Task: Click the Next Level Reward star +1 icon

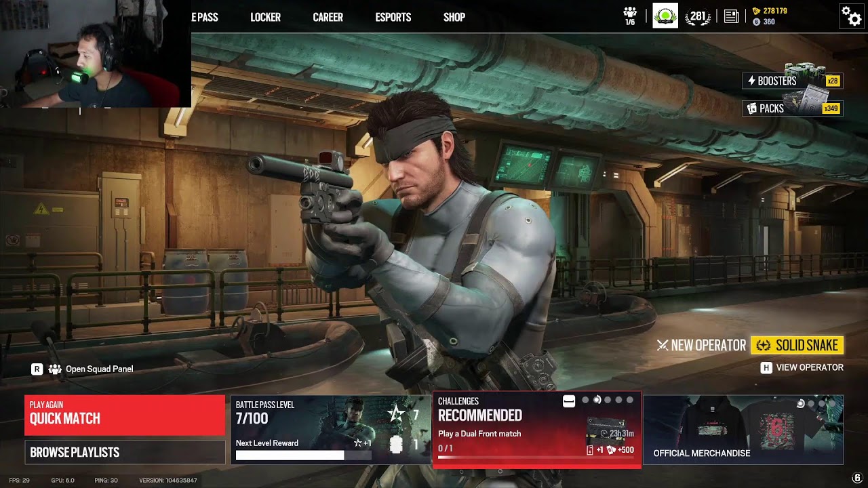Action: click(363, 443)
